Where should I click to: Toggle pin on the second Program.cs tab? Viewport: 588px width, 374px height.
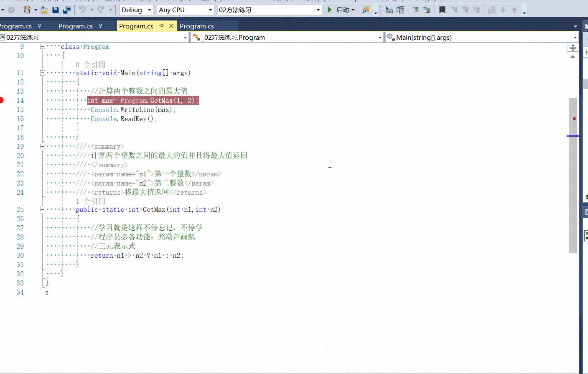(x=100, y=26)
